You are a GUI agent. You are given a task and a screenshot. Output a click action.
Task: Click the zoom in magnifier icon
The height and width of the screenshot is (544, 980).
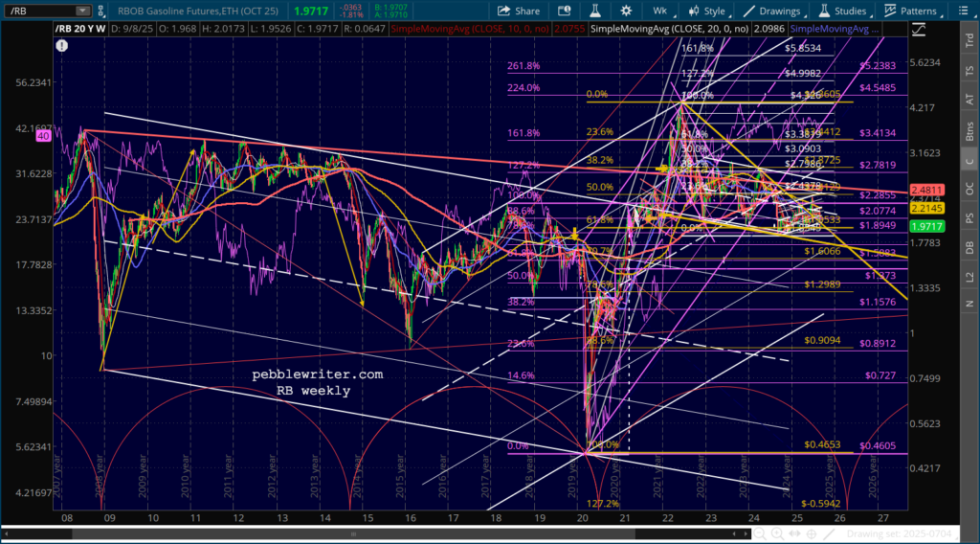pyautogui.click(x=777, y=534)
